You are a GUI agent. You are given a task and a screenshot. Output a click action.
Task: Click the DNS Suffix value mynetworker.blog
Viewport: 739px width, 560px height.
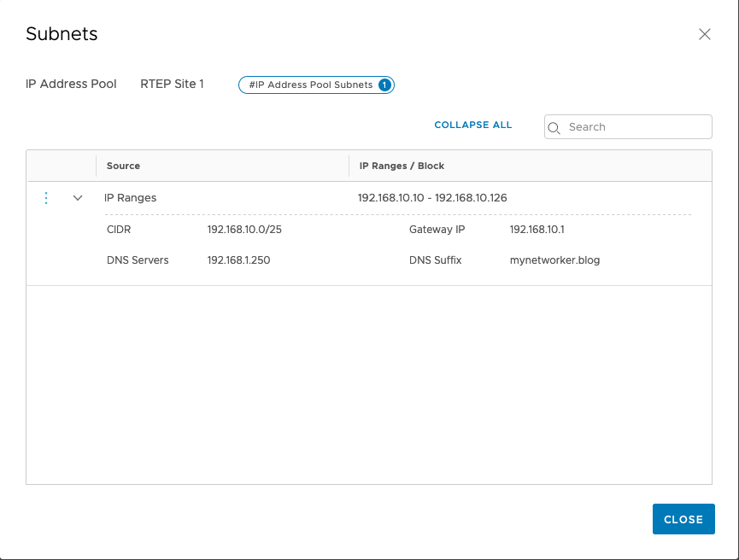554,260
